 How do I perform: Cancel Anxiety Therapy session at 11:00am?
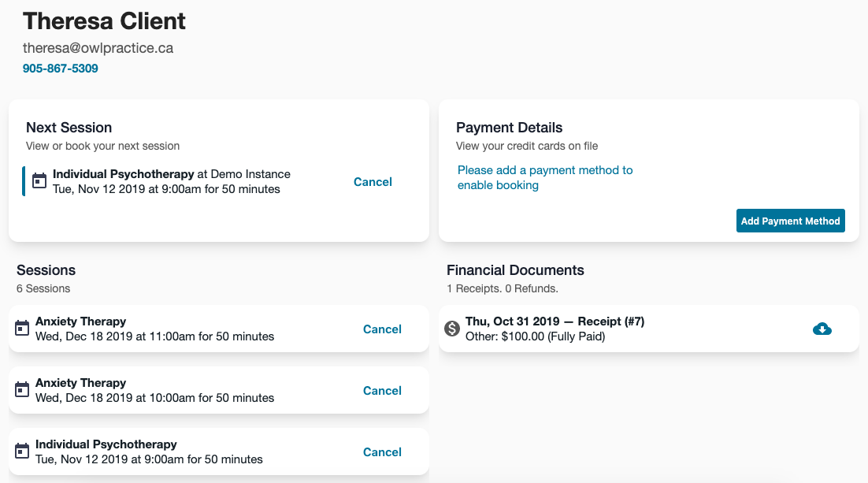[382, 329]
